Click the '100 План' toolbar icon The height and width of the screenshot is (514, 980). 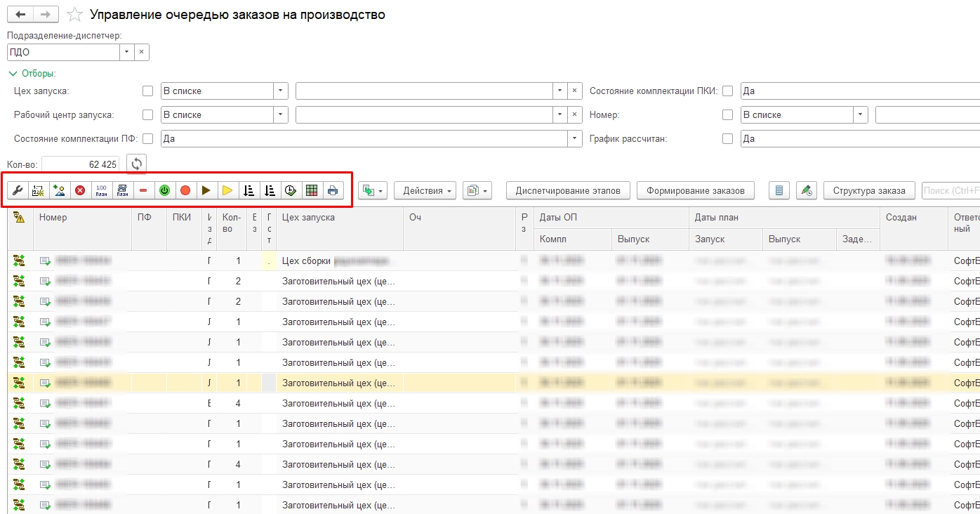click(101, 190)
